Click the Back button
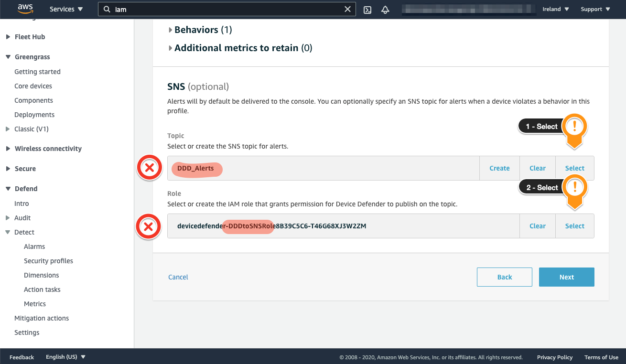This screenshot has width=626, height=364. (504, 277)
